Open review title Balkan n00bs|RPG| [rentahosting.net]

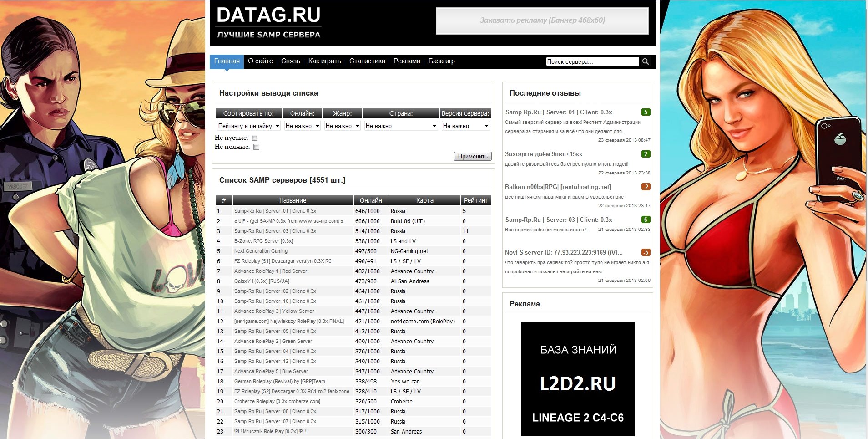pyautogui.click(x=558, y=187)
